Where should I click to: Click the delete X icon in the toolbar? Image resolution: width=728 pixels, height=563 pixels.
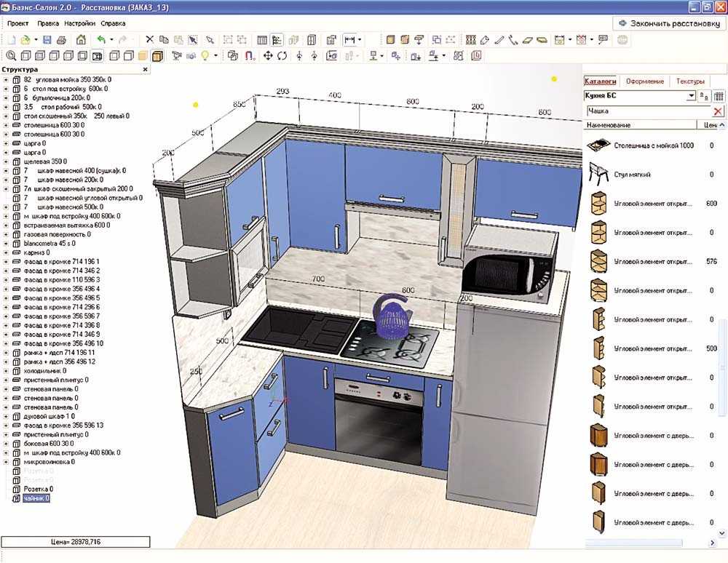pos(149,40)
